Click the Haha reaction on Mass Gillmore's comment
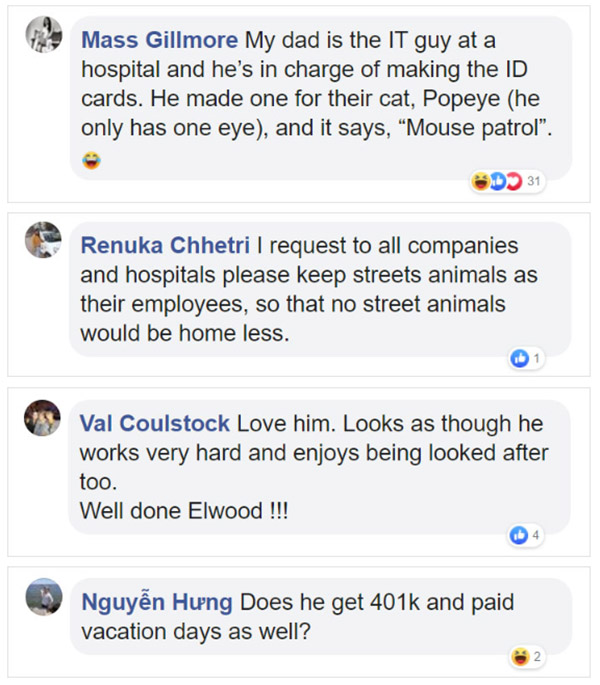The image size is (600, 685). (481, 181)
